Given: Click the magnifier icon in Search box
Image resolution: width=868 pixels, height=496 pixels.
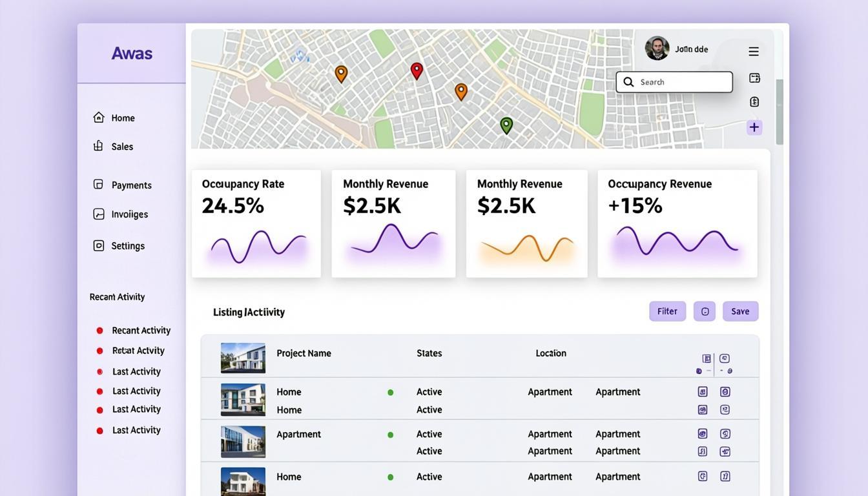Looking at the screenshot, I should tap(628, 82).
